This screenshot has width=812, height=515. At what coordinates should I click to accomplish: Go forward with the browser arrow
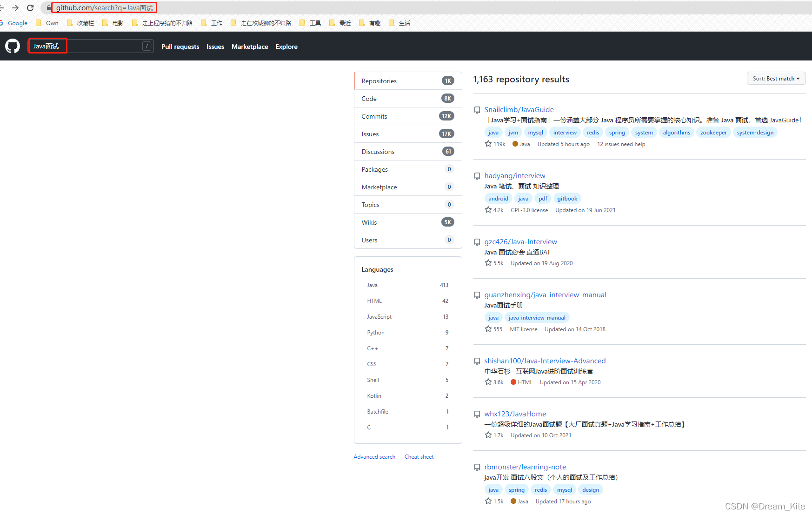click(15, 8)
